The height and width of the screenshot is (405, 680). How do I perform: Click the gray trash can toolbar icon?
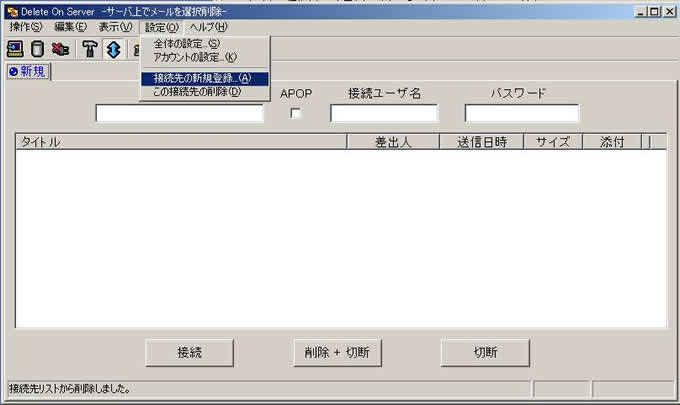38,49
